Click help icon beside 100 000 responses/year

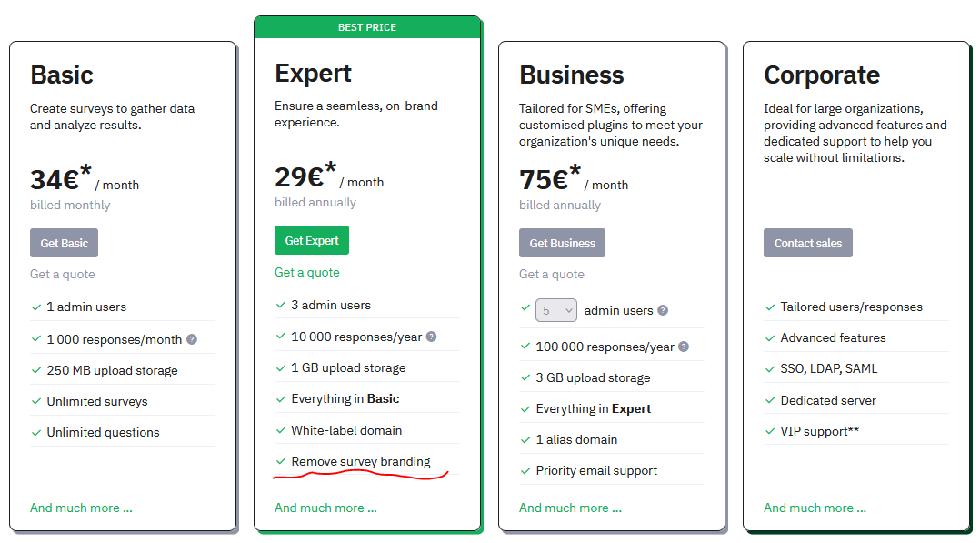pyautogui.click(x=684, y=347)
